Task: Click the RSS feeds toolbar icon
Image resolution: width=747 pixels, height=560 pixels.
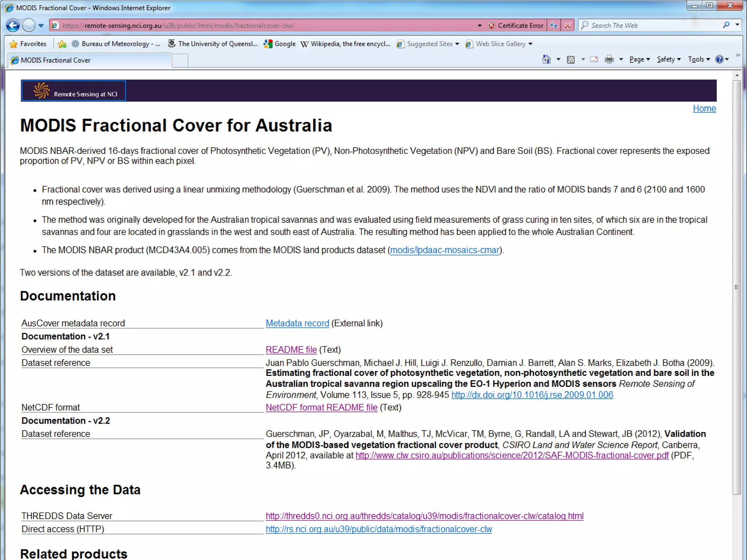Action: point(571,59)
